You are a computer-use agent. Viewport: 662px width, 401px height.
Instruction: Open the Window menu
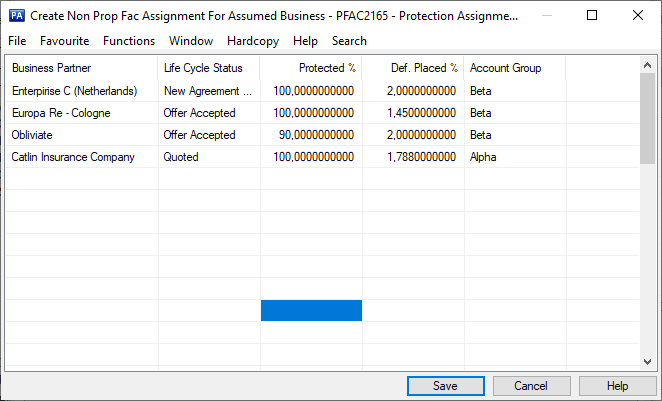coord(191,41)
